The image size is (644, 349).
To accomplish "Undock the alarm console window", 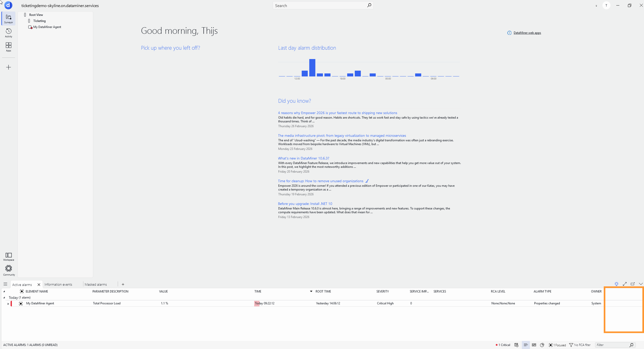I will pos(632,284).
